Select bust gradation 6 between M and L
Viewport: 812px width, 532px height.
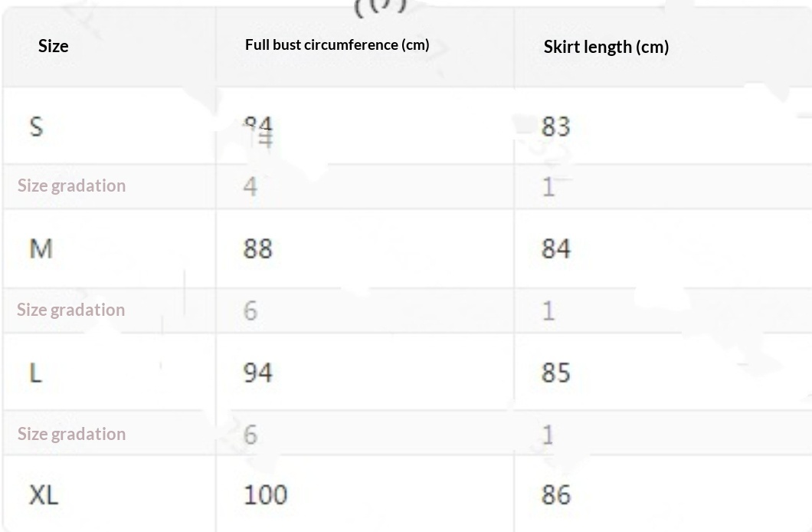click(250, 310)
